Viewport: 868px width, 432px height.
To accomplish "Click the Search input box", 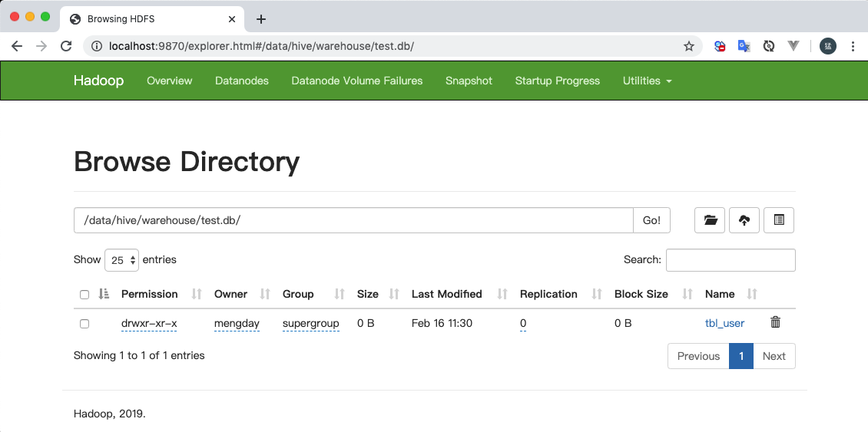I will point(731,260).
